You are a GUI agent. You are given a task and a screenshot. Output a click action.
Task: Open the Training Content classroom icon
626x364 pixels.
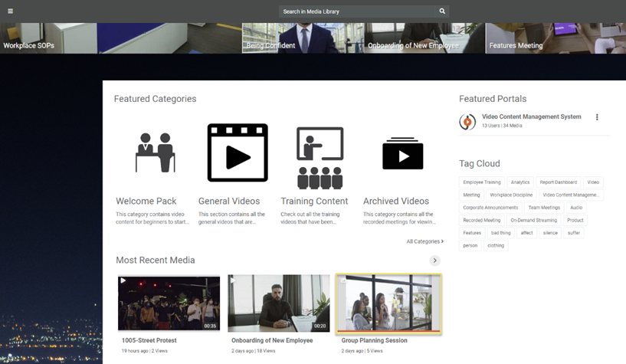click(320, 157)
